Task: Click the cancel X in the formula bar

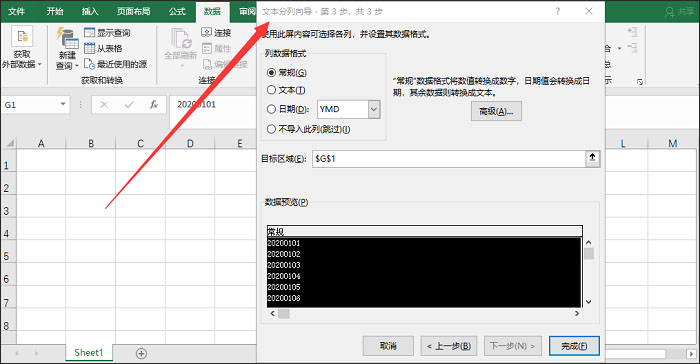Action: coord(104,105)
